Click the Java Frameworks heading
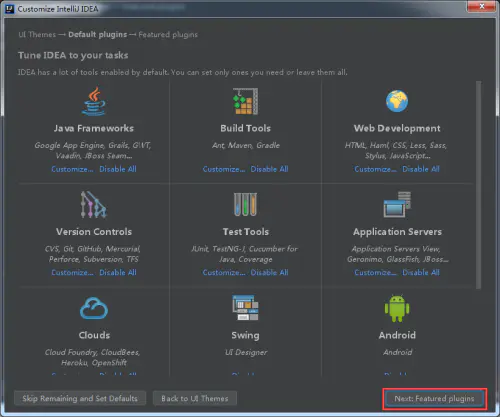The image size is (500, 417). point(94,128)
